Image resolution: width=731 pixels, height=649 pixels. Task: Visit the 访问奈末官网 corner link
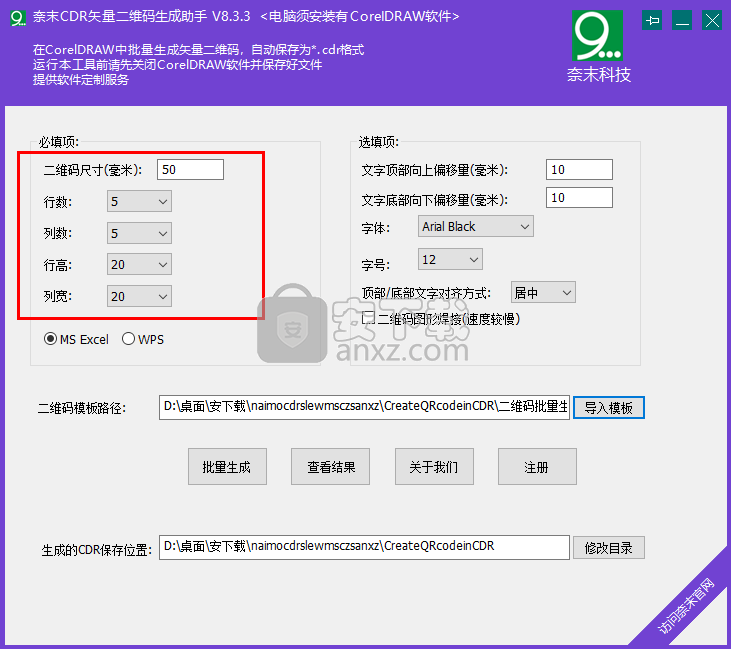point(685,606)
